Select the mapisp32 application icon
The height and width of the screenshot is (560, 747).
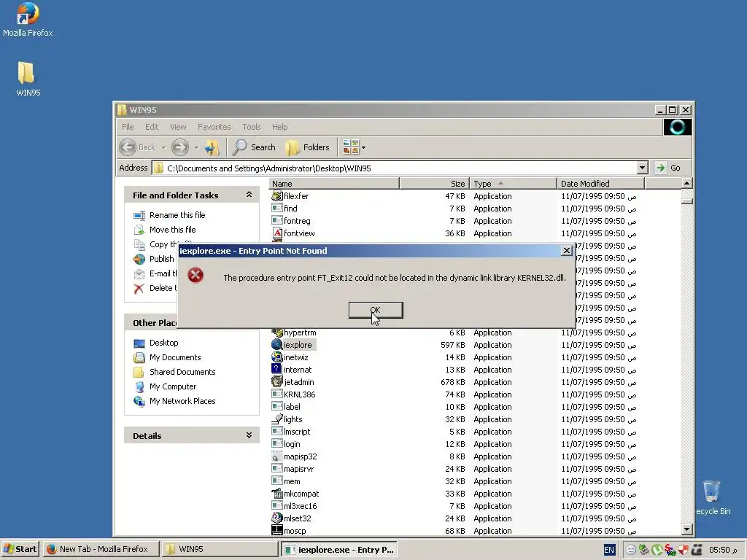tap(276, 456)
